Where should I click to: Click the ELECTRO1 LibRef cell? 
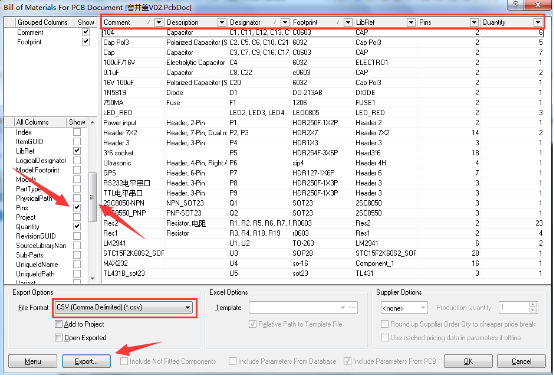[x=386, y=63]
